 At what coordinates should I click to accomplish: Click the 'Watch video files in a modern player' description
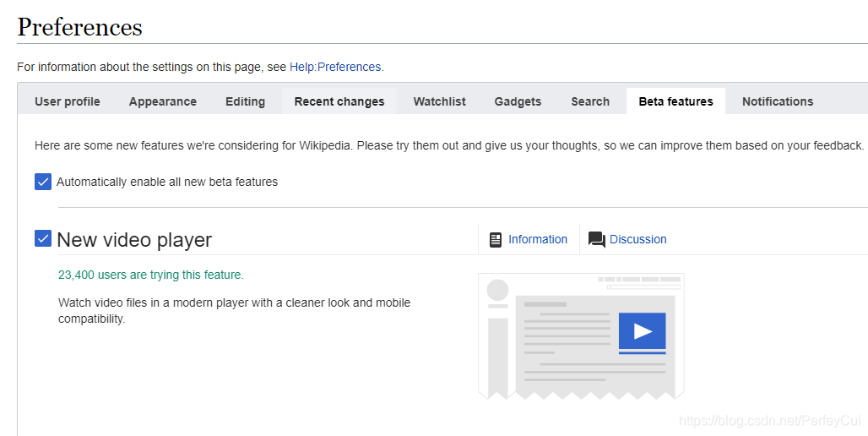pyautogui.click(x=234, y=311)
